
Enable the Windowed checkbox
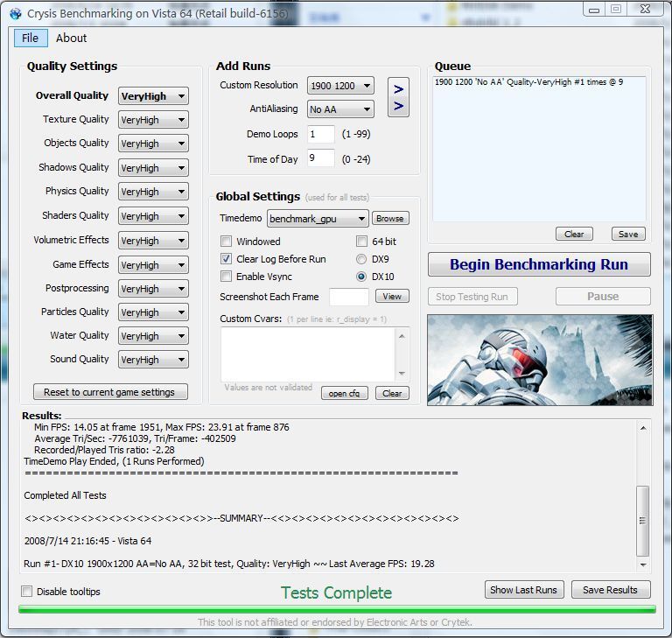(x=227, y=242)
